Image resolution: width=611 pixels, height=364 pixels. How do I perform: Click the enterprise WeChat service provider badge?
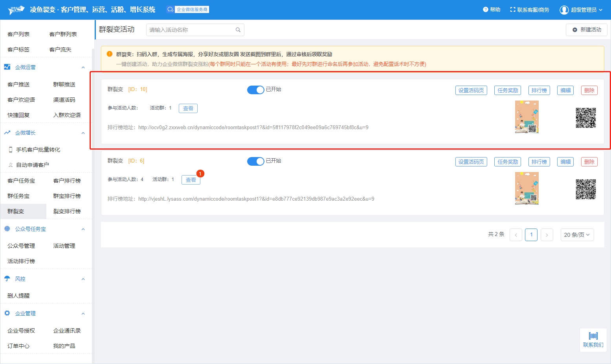point(188,9)
